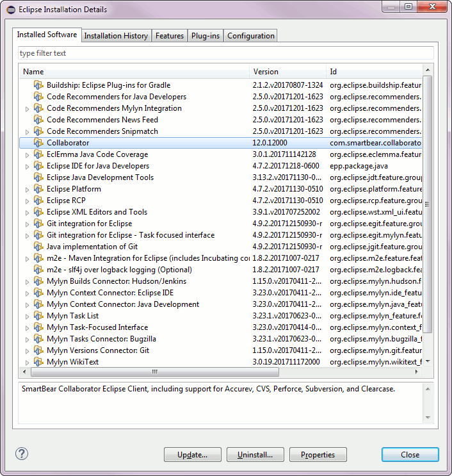This screenshot has height=476, width=452.
Task: Click the Eclipse Java Development Tools icon
Action: tap(38, 177)
